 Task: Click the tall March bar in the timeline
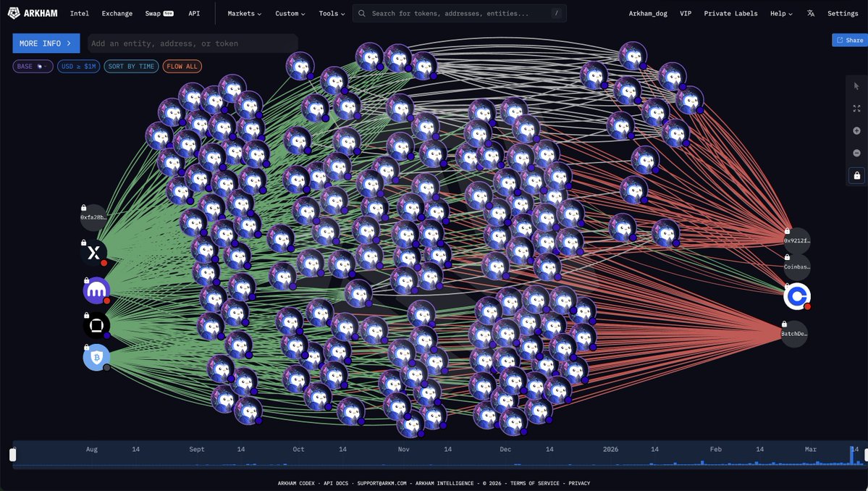[x=852, y=456]
